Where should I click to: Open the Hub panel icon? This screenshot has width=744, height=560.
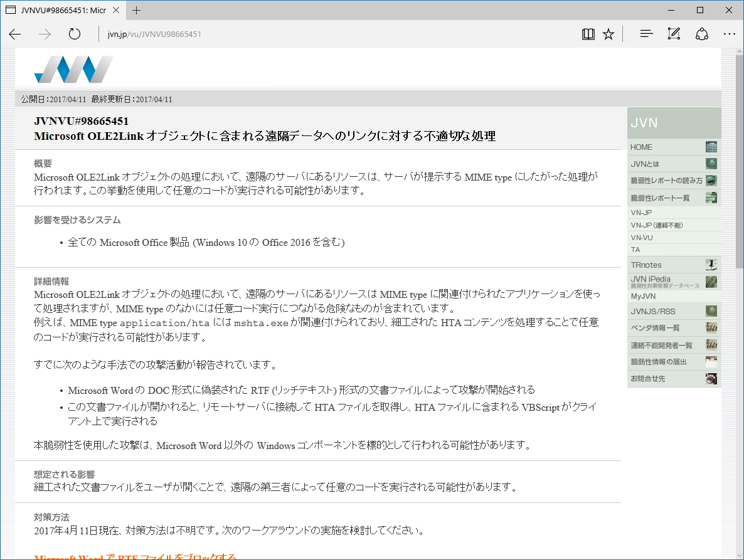coord(646,34)
